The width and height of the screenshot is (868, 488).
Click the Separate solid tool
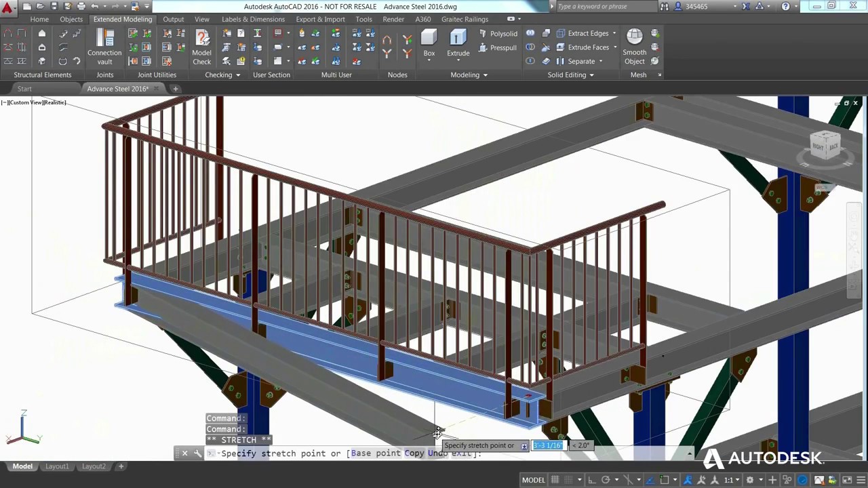(x=576, y=61)
